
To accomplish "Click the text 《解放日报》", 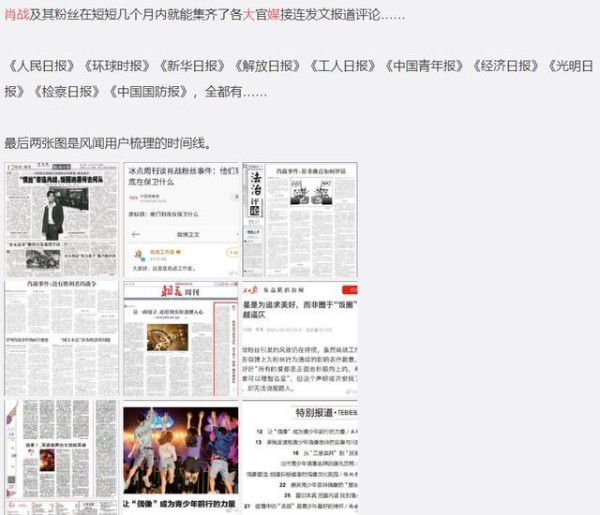I will 267,66.
